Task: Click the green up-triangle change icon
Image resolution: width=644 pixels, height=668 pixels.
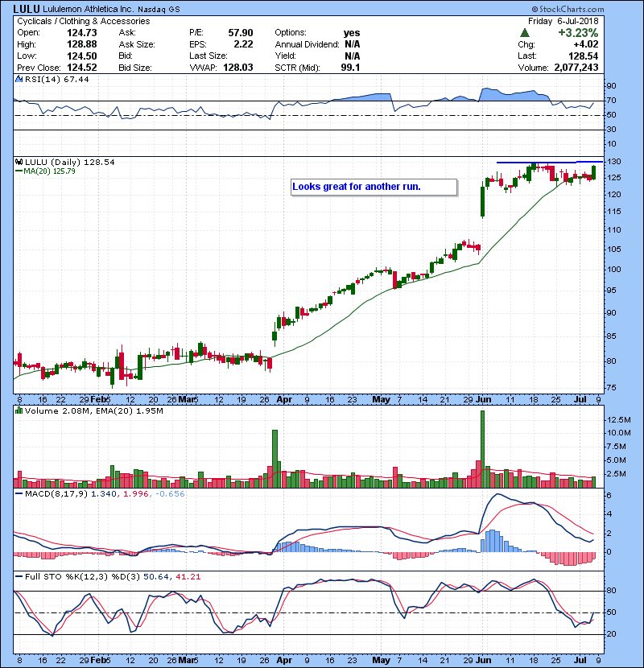Action: [525, 33]
